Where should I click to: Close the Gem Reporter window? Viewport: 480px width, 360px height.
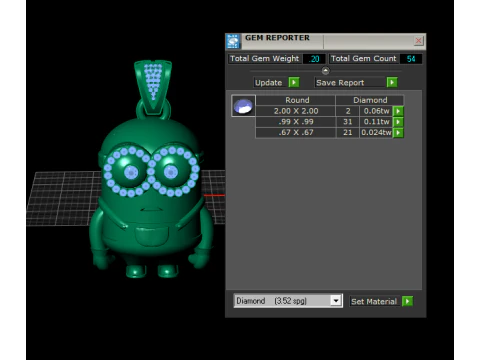point(418,41)
